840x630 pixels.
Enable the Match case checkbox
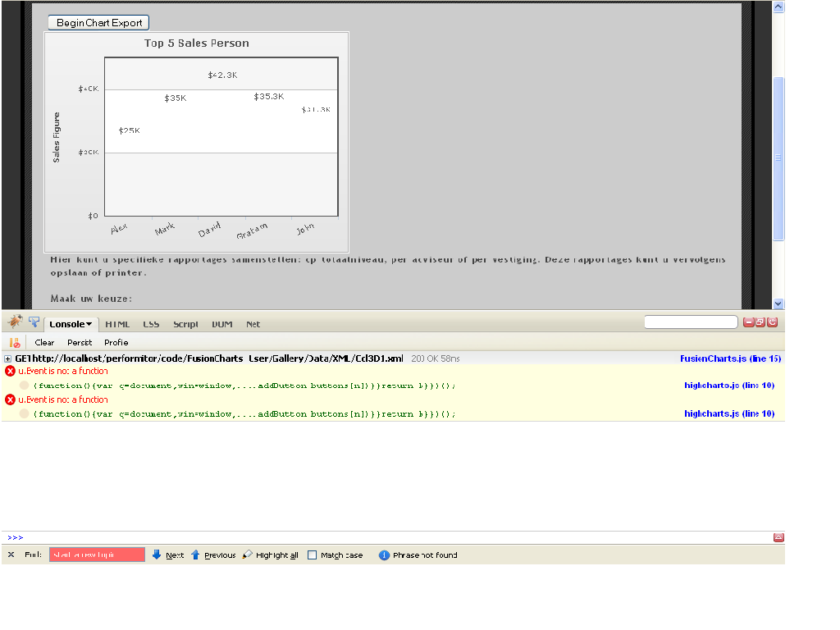click(x=312, y=555)
